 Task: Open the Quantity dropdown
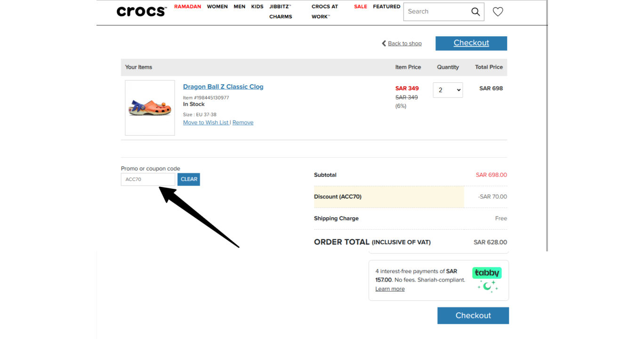(x=448, y=90)
